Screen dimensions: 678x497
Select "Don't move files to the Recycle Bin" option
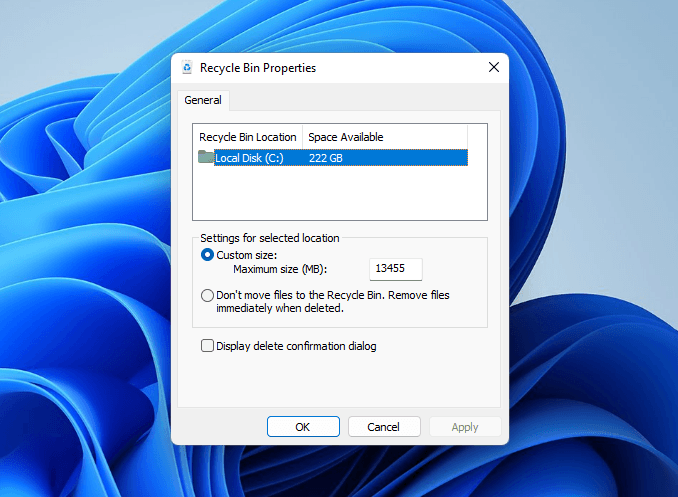(x=207, y=295)
